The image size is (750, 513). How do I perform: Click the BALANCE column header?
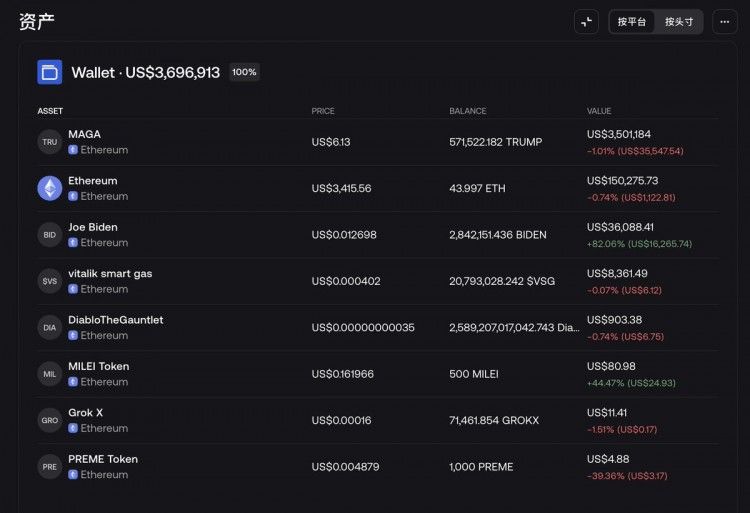468,111
